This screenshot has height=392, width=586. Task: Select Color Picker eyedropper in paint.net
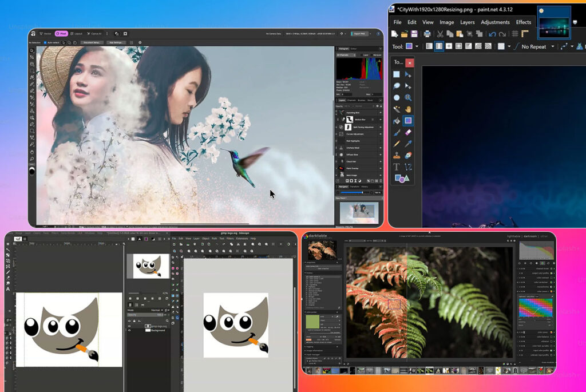408,144
